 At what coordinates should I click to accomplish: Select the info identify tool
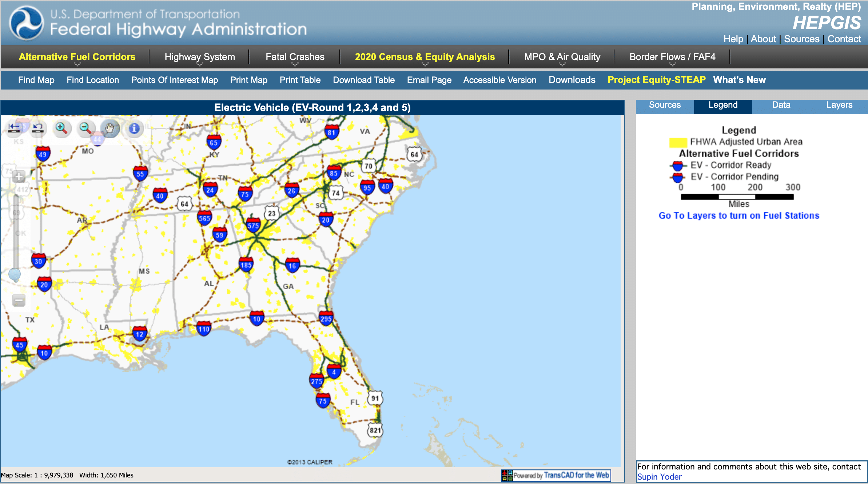(x=134, y=128)
